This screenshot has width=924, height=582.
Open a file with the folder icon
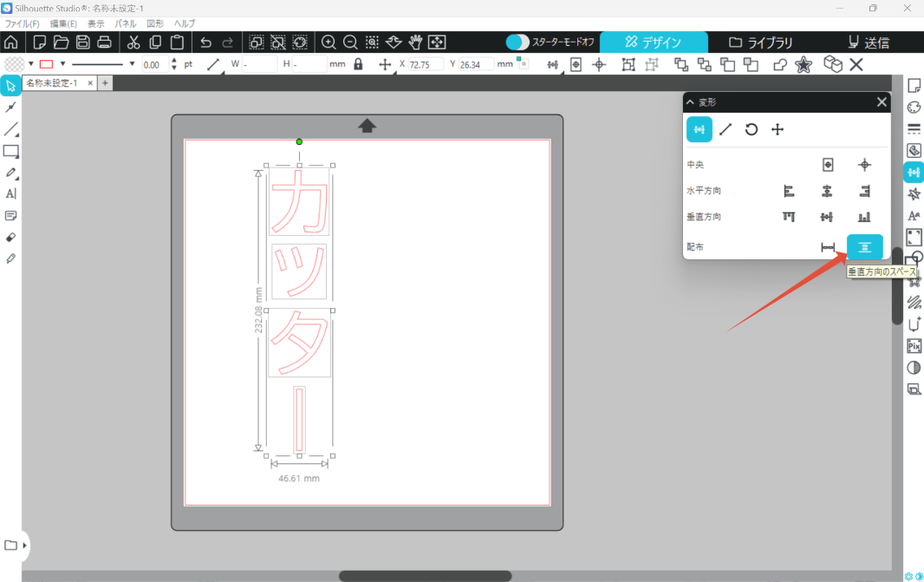[x=62, y=43]
